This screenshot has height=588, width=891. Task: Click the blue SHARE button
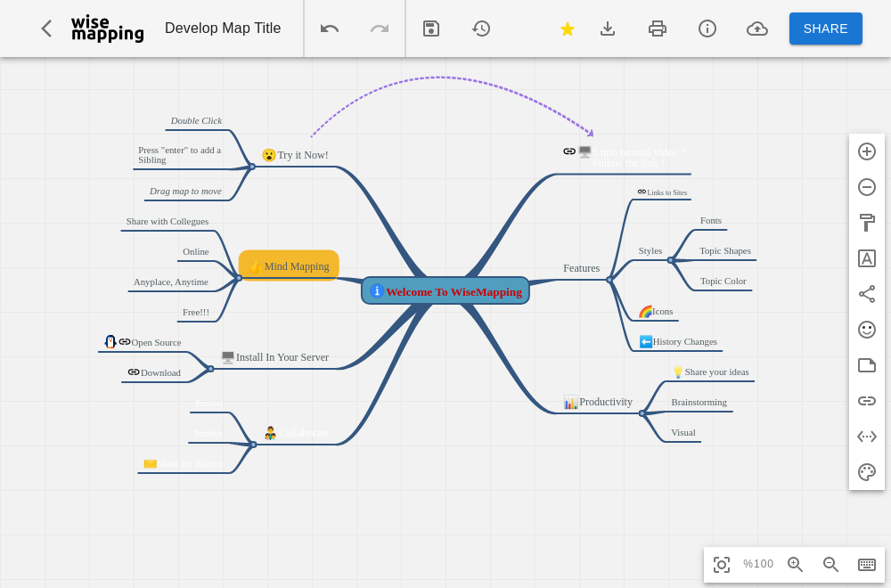point(826,29)
